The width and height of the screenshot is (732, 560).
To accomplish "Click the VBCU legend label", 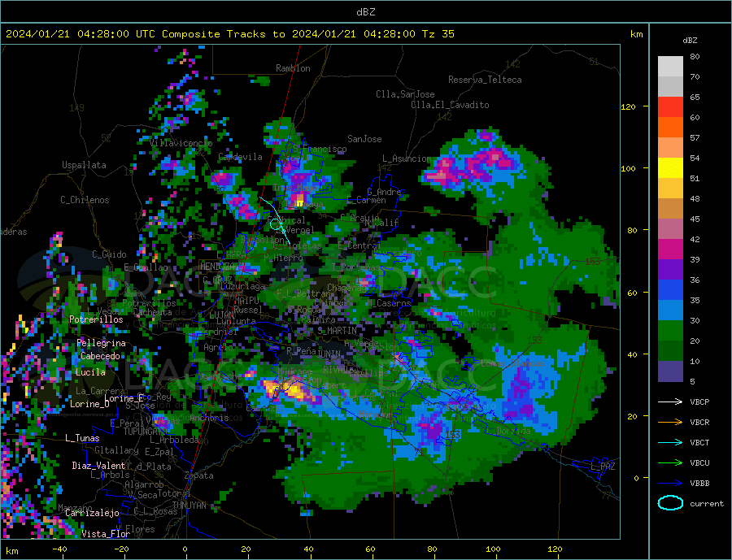I will (699, 463).
